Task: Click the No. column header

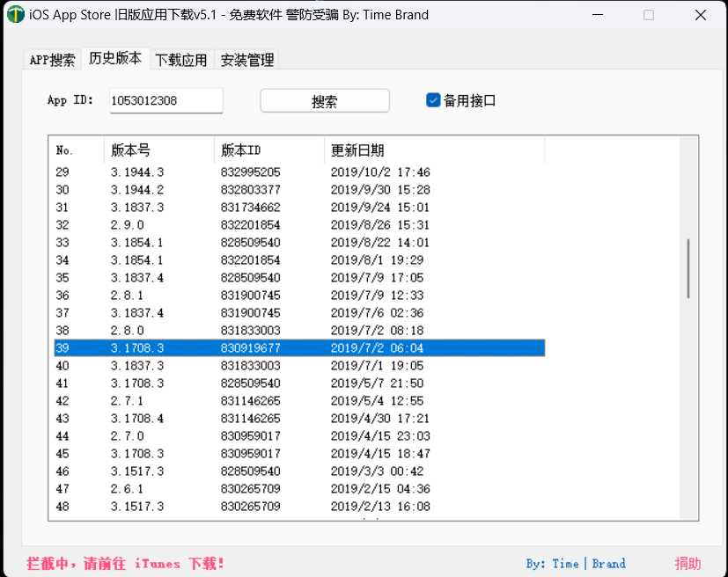Action: pos(77,150)
